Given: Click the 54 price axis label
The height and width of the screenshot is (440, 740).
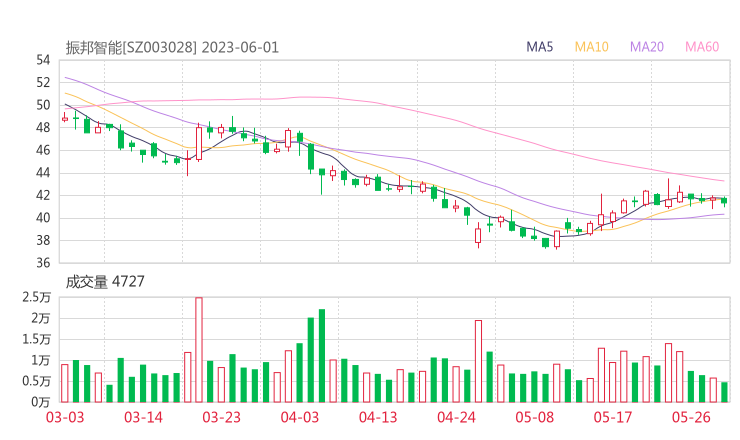Looking at the screenshot, I should point(43,60).
